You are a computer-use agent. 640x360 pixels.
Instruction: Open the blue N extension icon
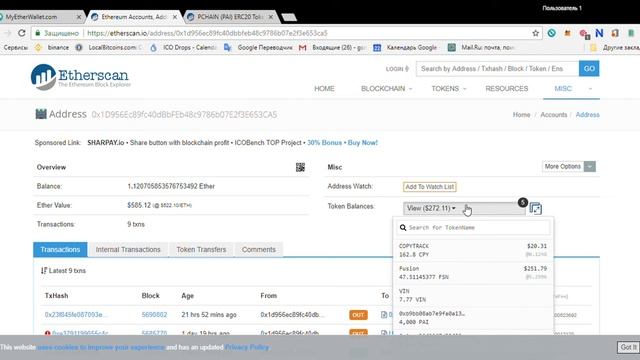[x=599, y=33]
